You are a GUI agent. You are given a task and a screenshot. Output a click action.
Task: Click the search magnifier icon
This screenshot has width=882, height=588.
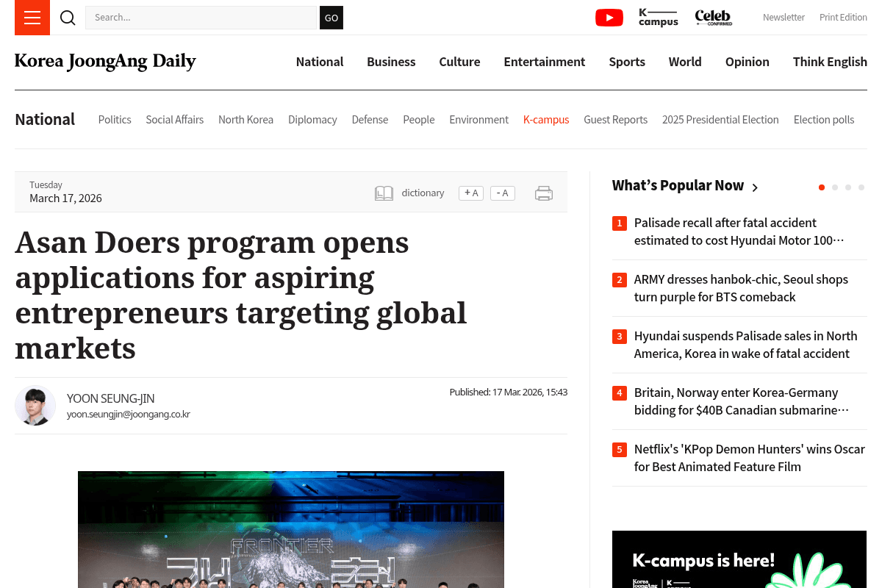68,18
